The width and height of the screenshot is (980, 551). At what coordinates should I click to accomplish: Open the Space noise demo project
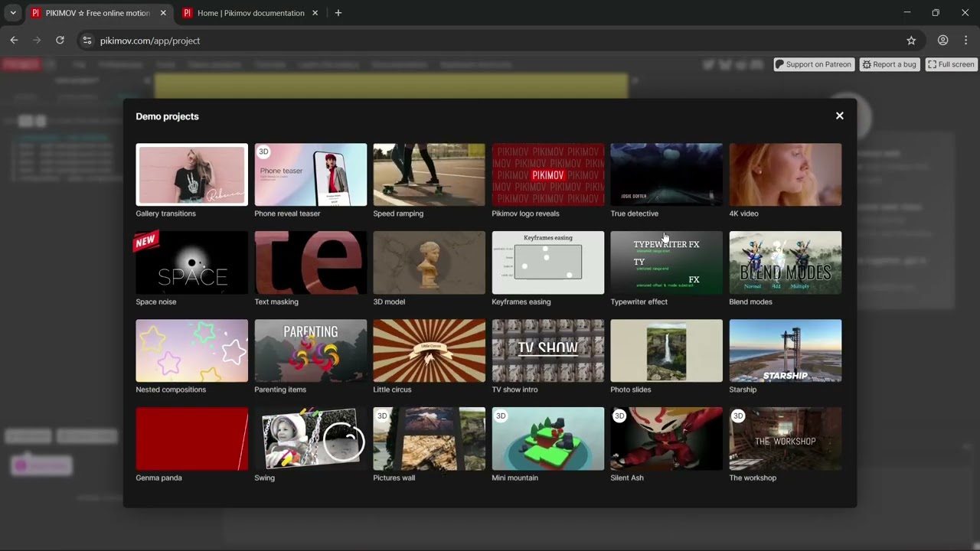(x=191, y=262)
